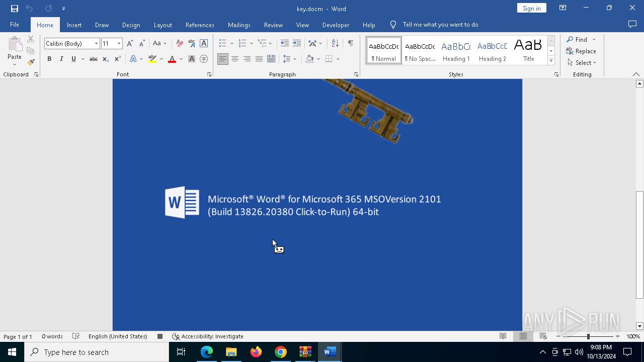Image resolution: width=644 pixels, height=362 pixels.
Task: Click the Format Painter brush icon
Action: coord(31,62)
